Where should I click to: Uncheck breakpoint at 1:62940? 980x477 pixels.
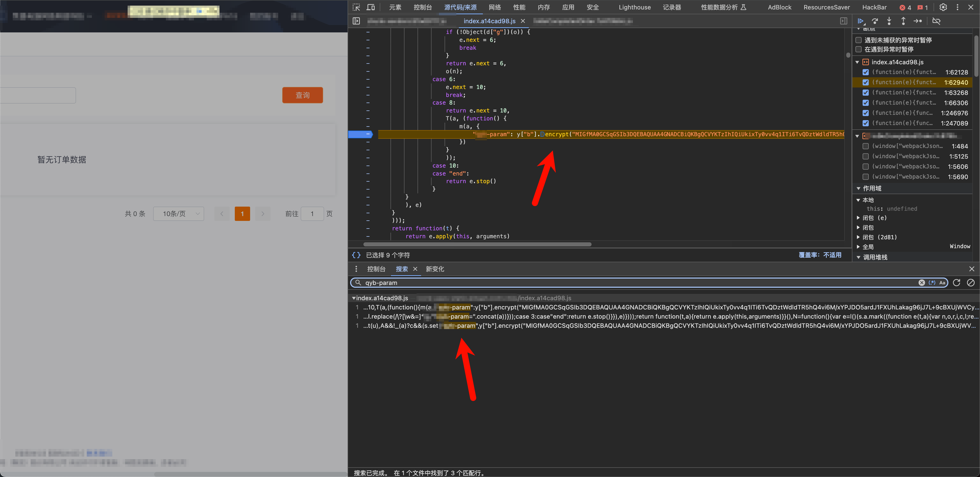[x=866, y=83]
